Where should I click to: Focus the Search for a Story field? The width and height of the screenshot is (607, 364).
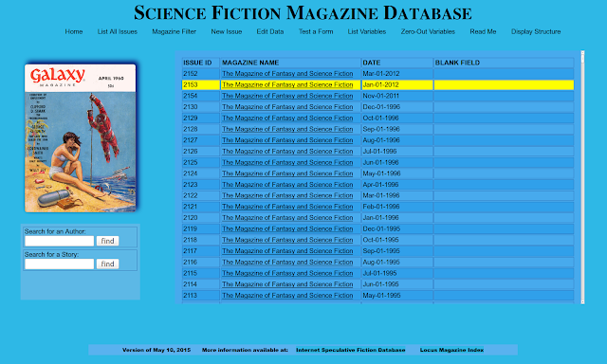59,264
